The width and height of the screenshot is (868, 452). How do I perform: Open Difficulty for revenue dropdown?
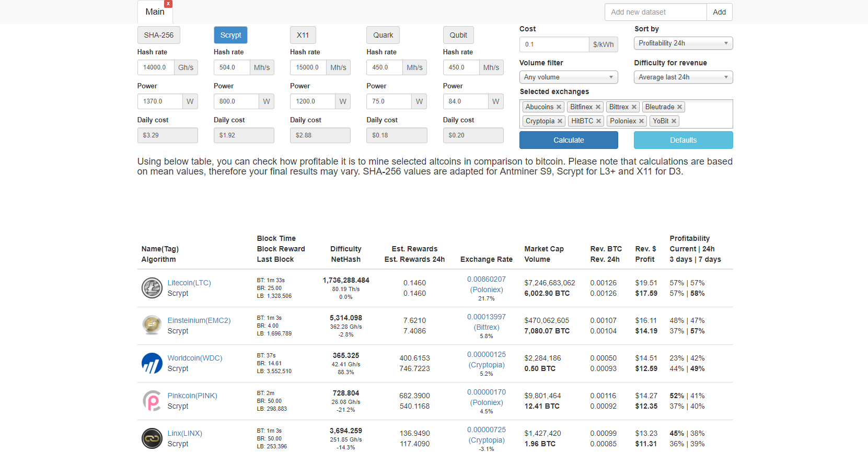coord(683,77)
